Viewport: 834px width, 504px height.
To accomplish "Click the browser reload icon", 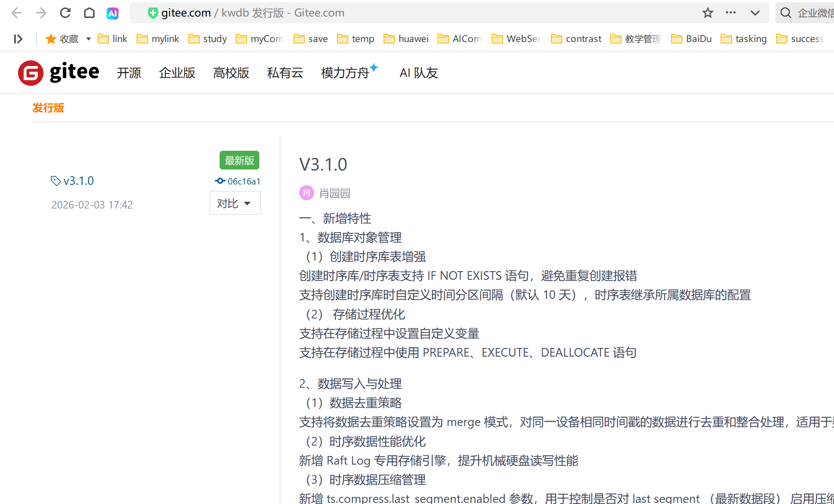I will point(65,13).
